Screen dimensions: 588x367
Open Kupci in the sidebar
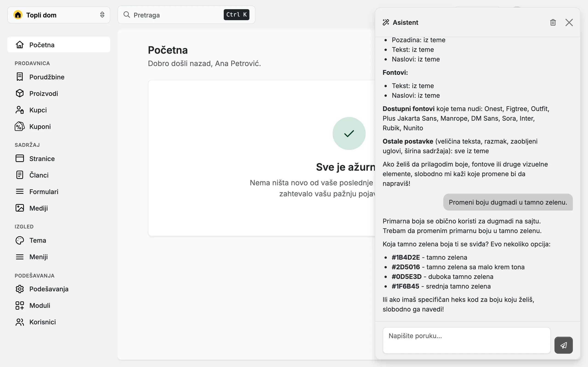click(x=59, y=110)
